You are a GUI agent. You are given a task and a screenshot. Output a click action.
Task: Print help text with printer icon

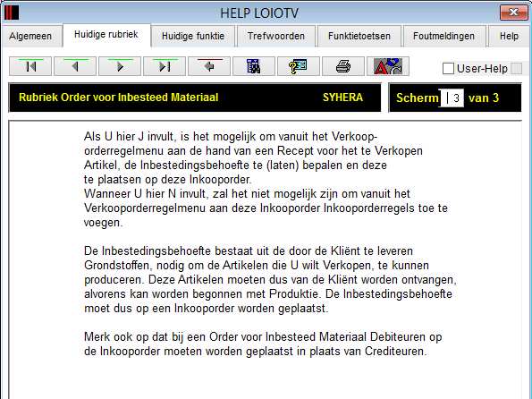[343, 66]
